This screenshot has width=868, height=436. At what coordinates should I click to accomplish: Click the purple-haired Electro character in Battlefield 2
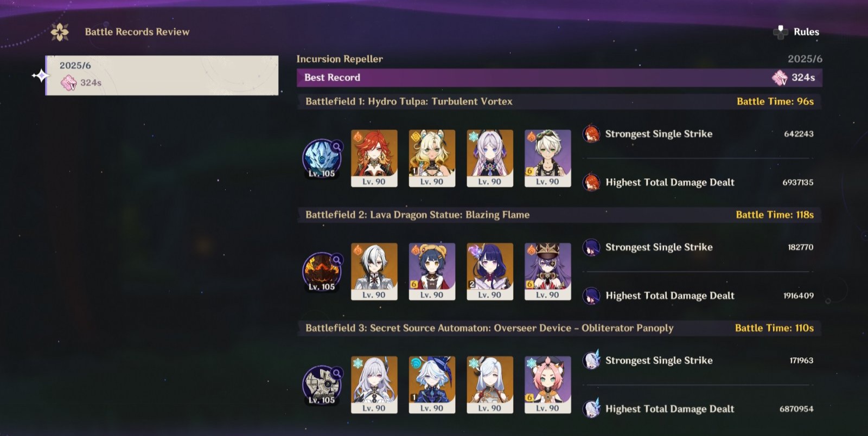(x=490, y=272)
